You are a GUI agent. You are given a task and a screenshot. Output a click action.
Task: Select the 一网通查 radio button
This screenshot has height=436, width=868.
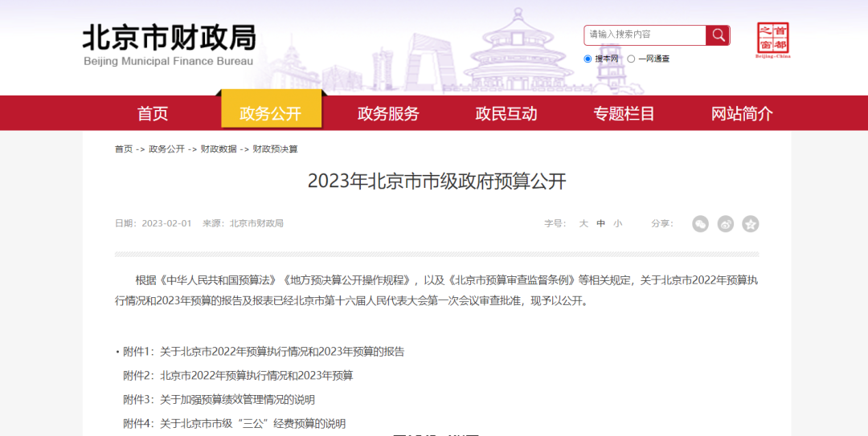[631, 59]
